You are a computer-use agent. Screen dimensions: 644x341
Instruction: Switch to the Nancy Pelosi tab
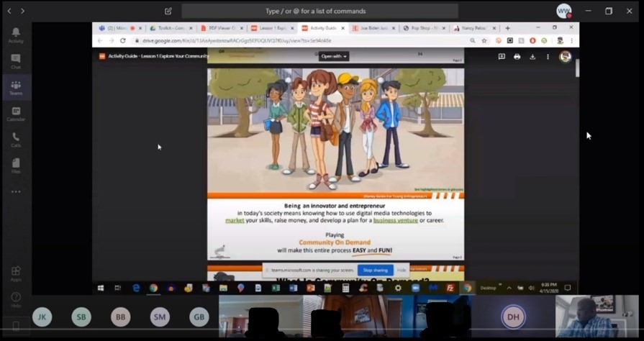pos(475,28)
